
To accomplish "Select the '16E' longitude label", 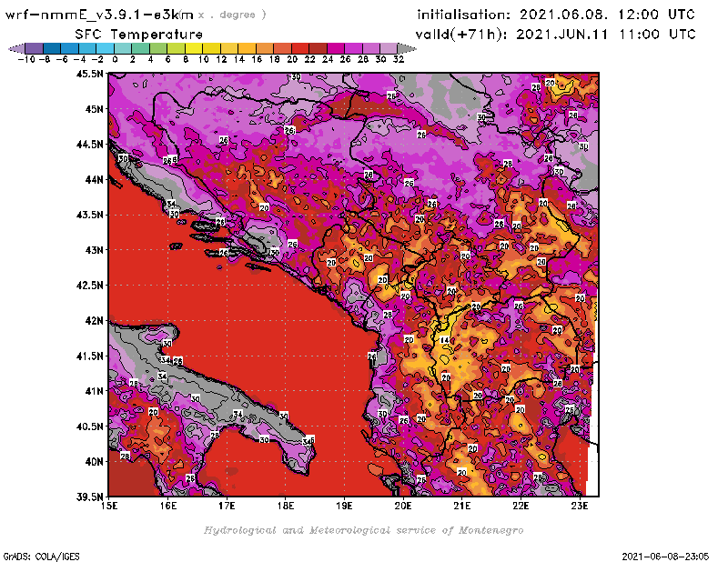I will point(168,506).
